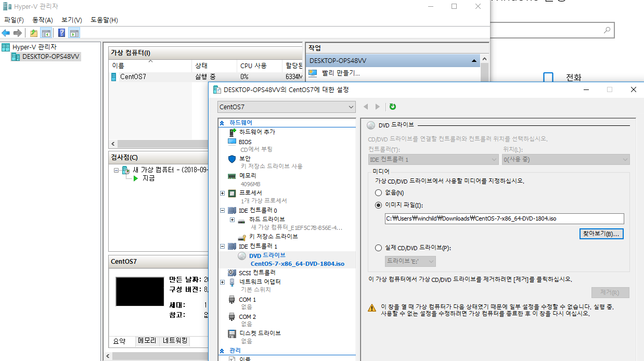The image size is (644, 361).
Task: Collapse the IDE 컨트롤러 1 tree node
Action: 223,246
